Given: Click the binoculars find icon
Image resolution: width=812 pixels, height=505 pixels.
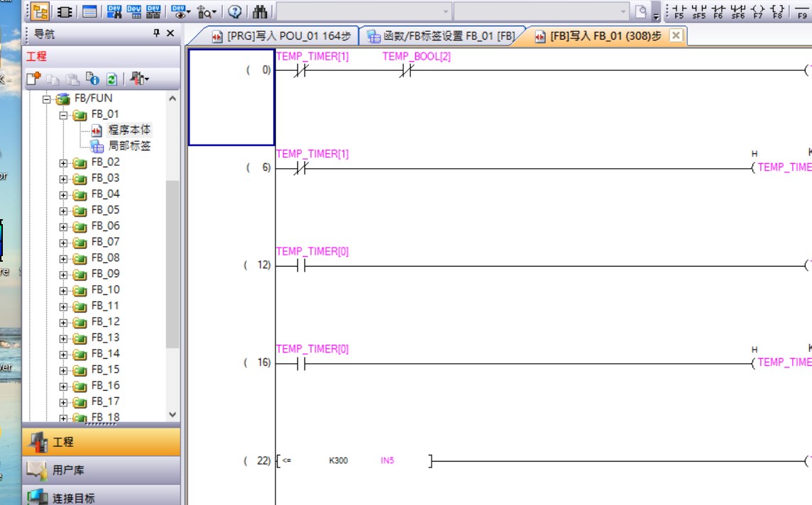Looking at the screenshot, I should coord(260,12).
